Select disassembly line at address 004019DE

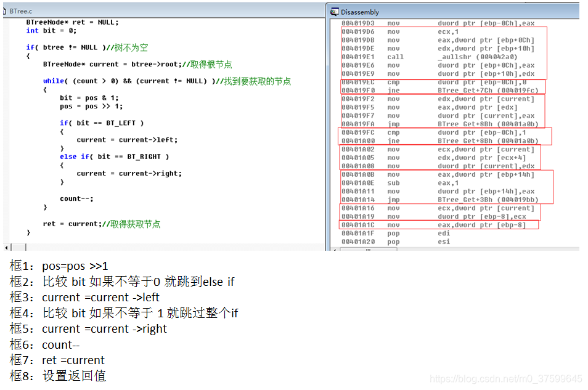(x=438, y=49)
